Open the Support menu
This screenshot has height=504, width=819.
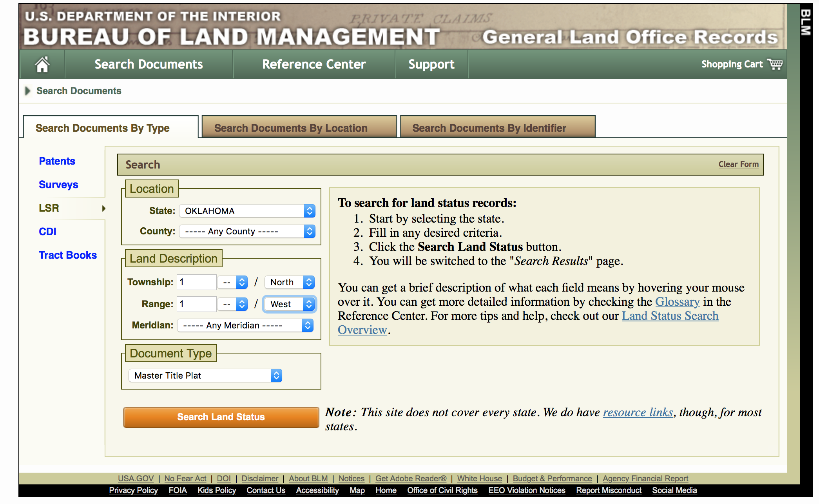(x=431, y=64)
